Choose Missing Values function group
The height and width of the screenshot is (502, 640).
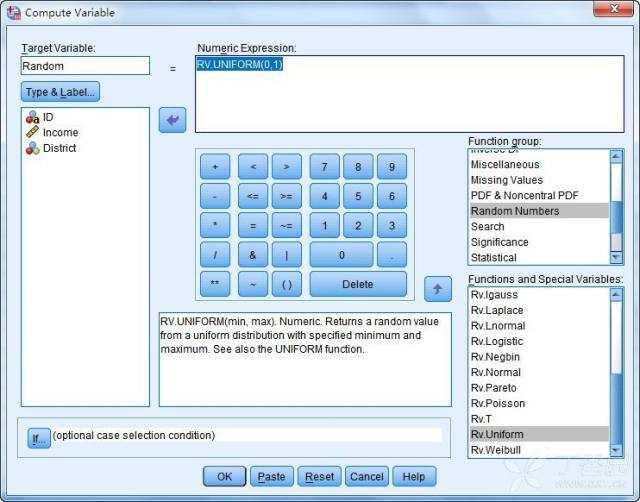(506, 180)
